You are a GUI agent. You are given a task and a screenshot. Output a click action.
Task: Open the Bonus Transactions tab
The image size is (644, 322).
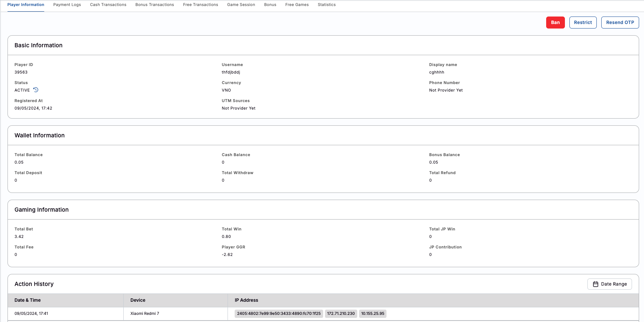coord(154,5)
